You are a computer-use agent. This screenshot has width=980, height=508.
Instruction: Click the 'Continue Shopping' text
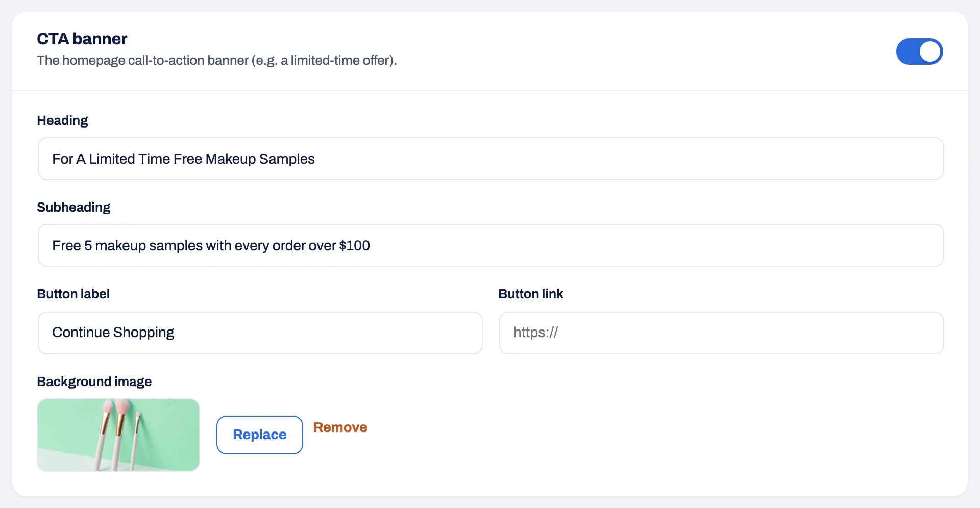[113, 333]
